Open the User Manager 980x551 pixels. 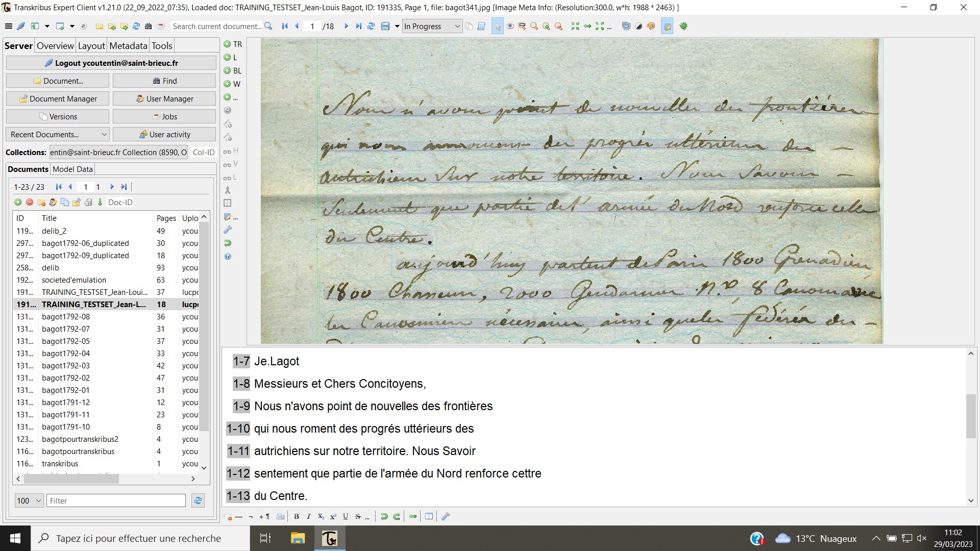(164, 98)
